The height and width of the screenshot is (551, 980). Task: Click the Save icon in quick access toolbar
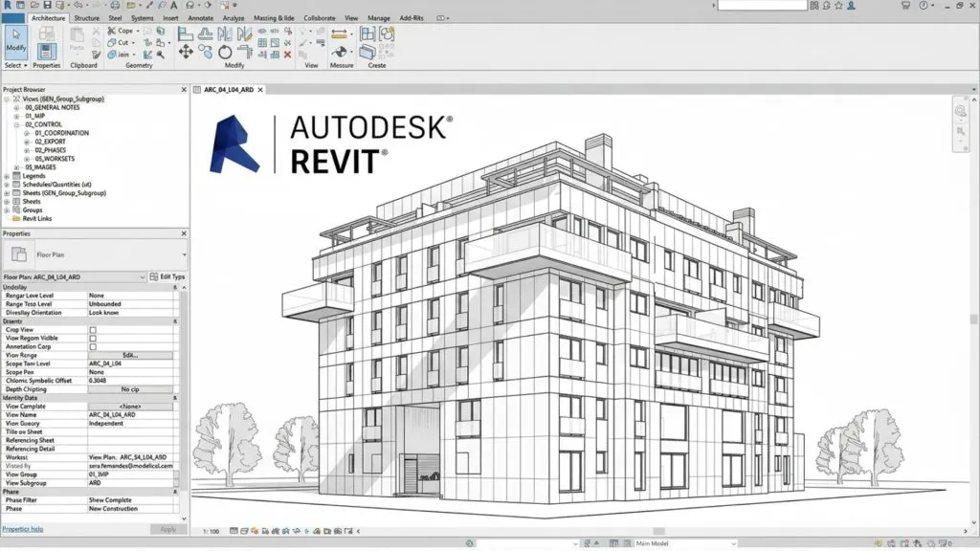(x=47, y=5)
